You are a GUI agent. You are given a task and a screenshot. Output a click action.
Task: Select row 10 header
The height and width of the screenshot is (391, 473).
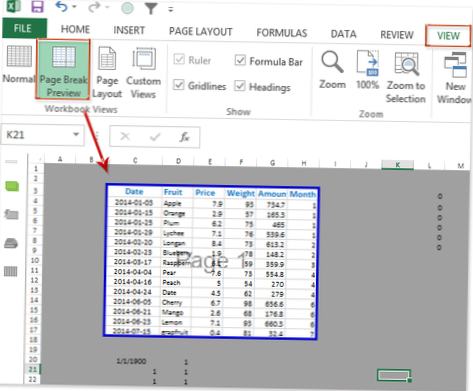[x=35, y=260]
